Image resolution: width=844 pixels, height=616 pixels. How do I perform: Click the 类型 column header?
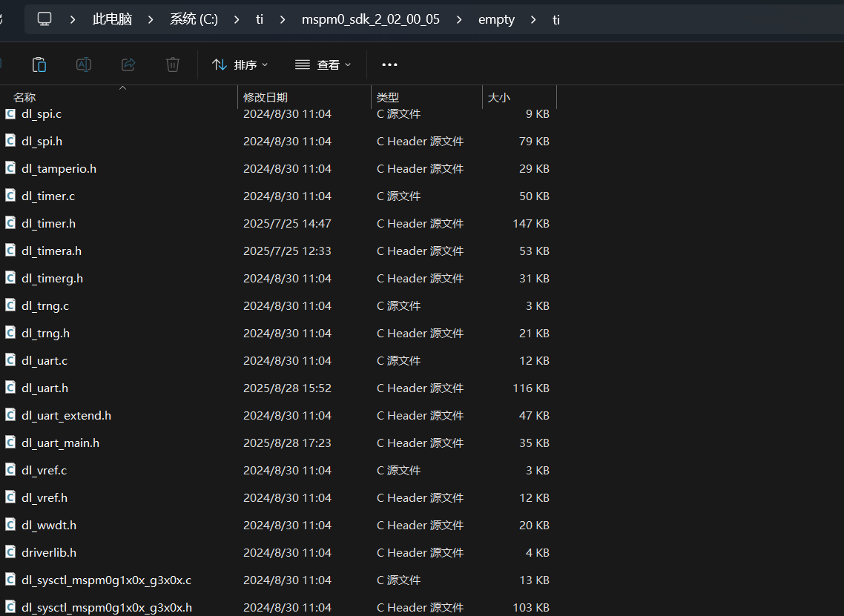[388, 97]
